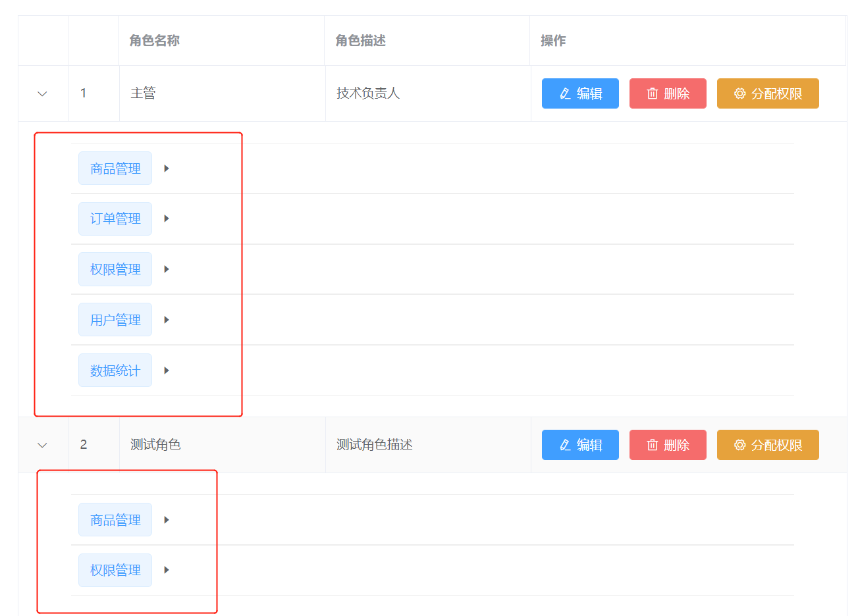The height and width of the screenshot is (616, 858).
Task: Click the gear icon on 主管's 分配权限 button
Action: click(x=739, y=93)
